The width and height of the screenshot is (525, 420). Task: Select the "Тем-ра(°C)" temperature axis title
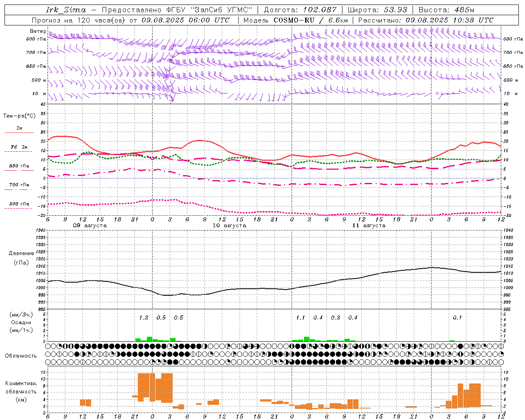click(19, 116)
